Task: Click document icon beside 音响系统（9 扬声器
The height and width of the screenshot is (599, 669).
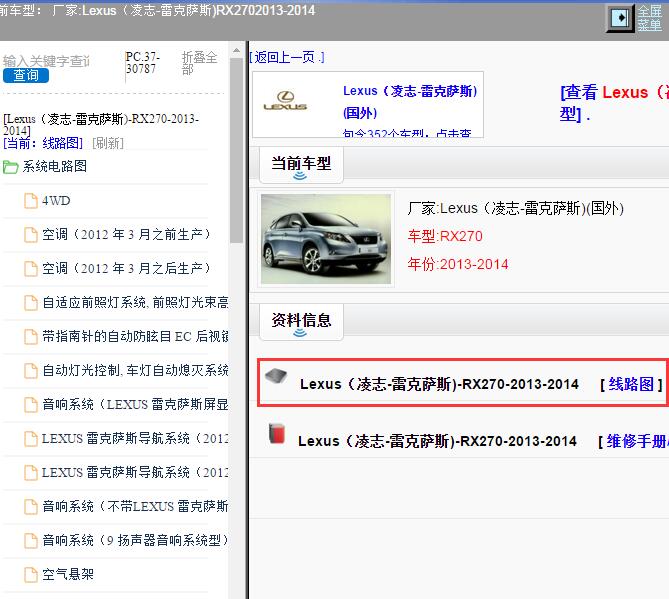Action: [31, 541]
